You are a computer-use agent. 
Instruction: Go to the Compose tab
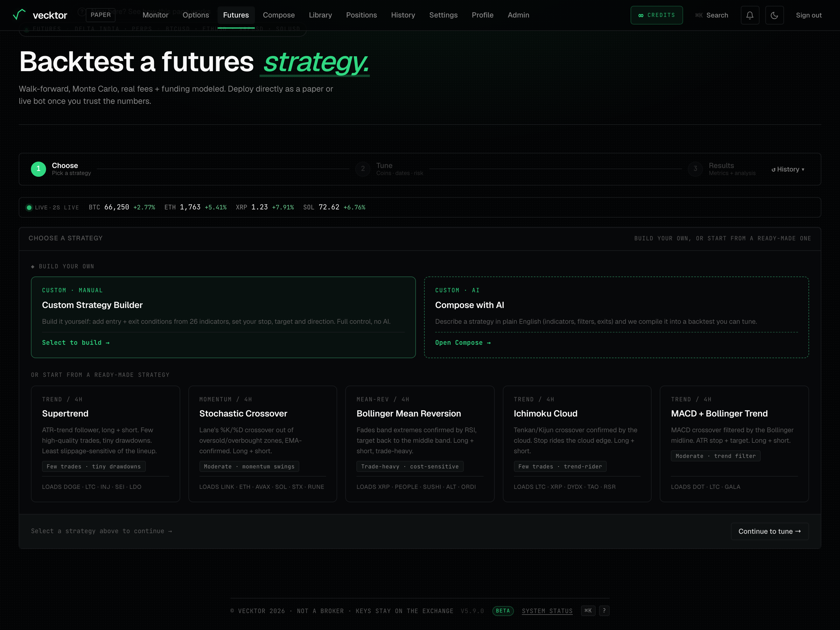point(279,15)
